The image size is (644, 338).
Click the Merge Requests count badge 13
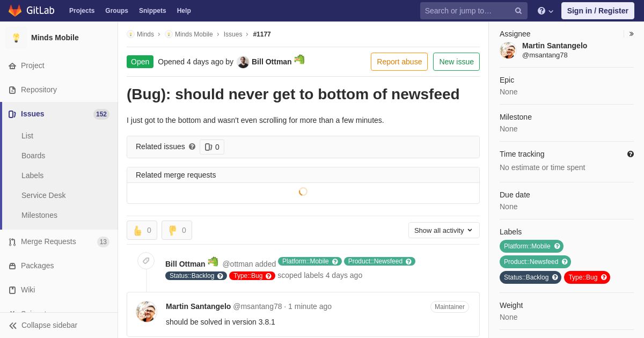click(103, 242)
